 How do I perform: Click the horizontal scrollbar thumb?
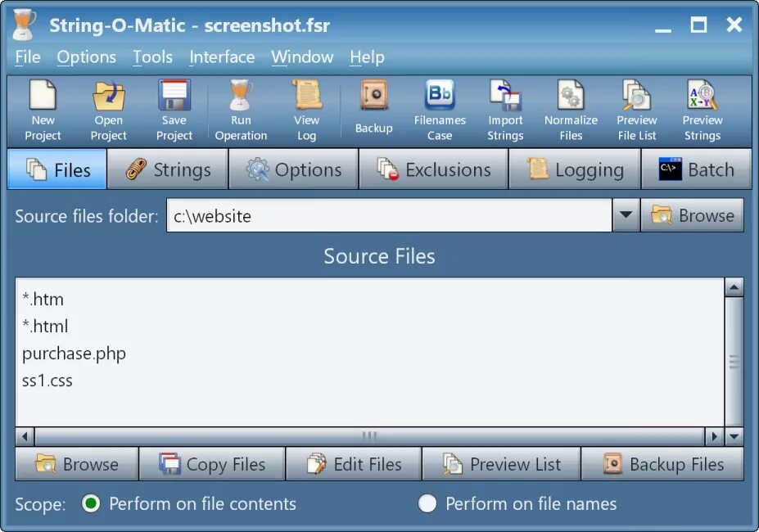pyautogui.click(x=368, y=436)
